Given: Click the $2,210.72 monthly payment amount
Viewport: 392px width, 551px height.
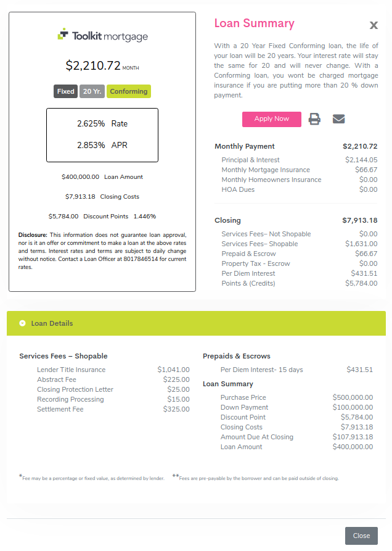Looking at the screenshot, I should [93, 65].
